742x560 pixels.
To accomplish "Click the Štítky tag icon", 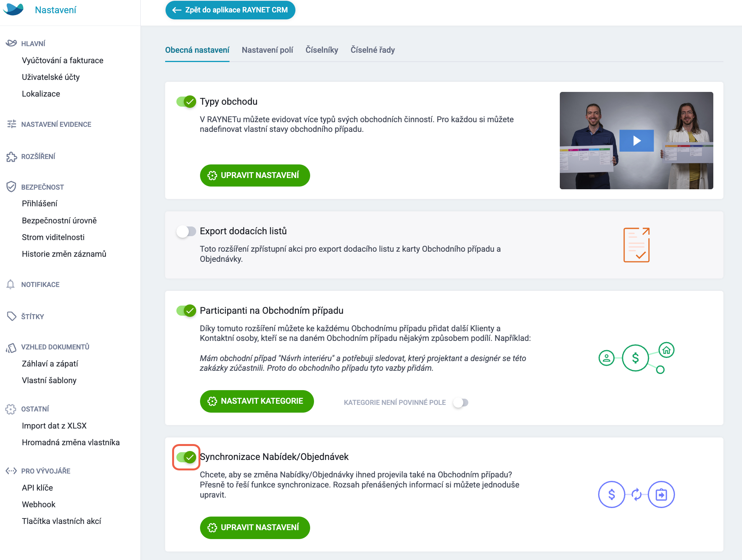I will pyautogui.click(x=11, y=316).
